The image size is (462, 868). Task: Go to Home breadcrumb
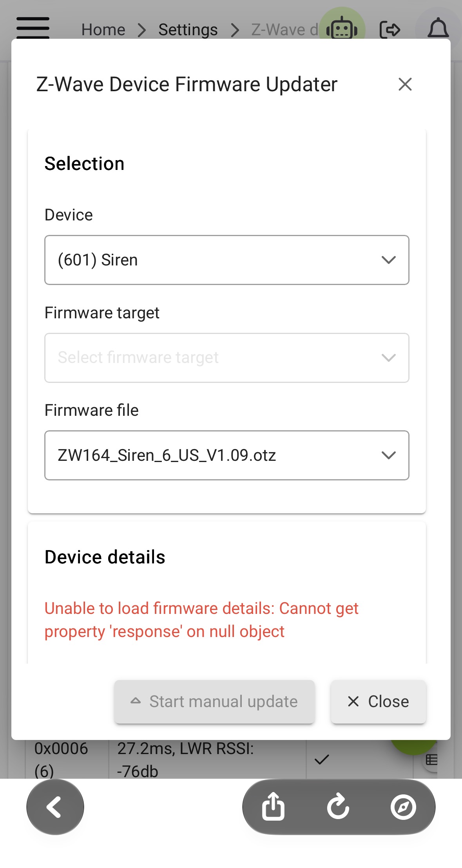[103, 30]
